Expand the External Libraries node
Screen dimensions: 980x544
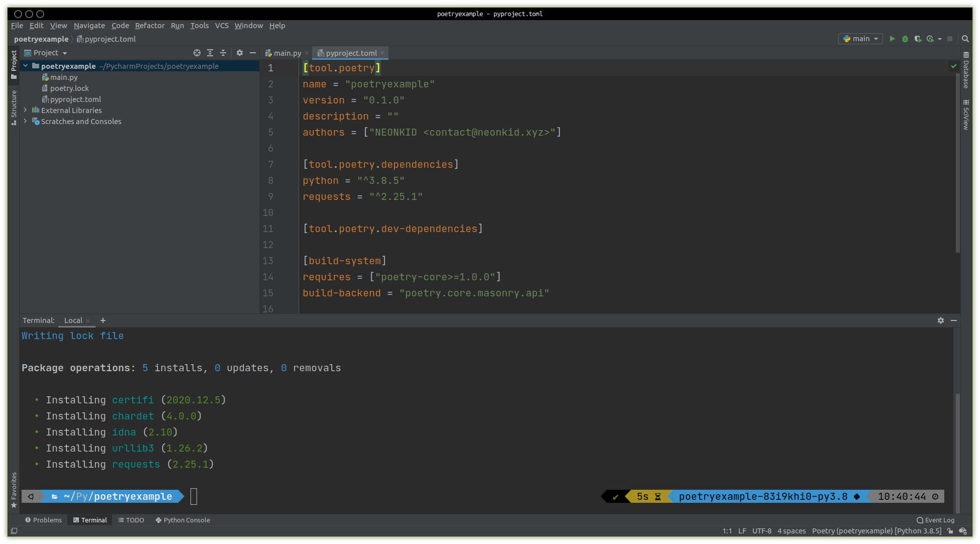[25, 110]
